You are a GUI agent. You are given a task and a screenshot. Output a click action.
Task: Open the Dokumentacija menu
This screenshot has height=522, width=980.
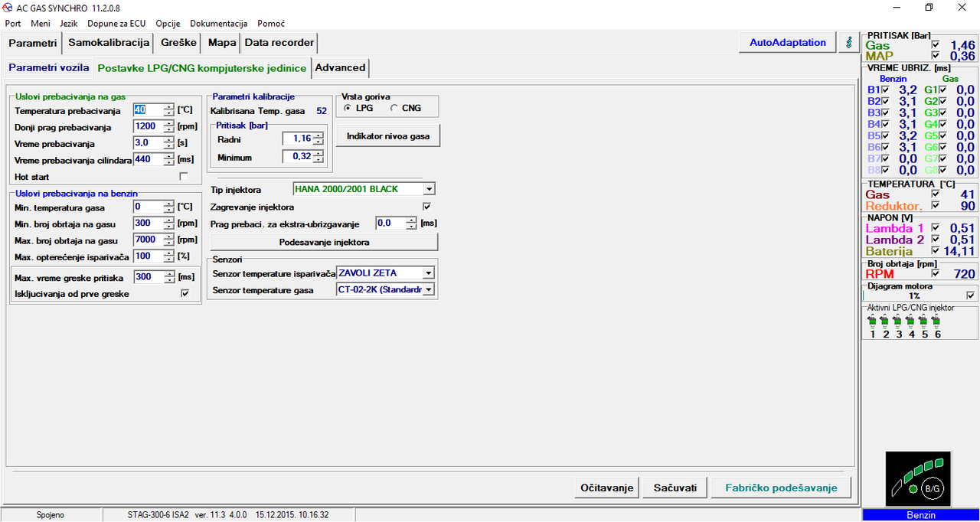[219, 24]
